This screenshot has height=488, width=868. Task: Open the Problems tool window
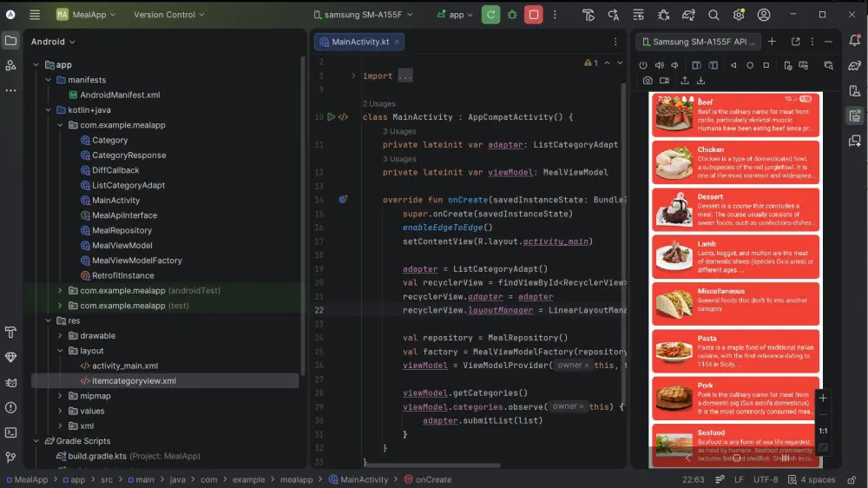click(x=10, y=408)
